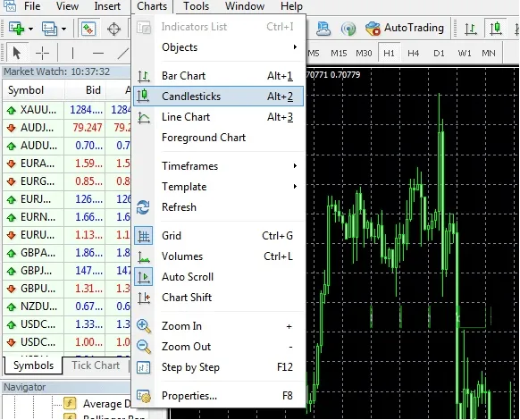This screenshot has height=420, width=520.
Task: Click the Charts menu title
Action: pos(152,6)
